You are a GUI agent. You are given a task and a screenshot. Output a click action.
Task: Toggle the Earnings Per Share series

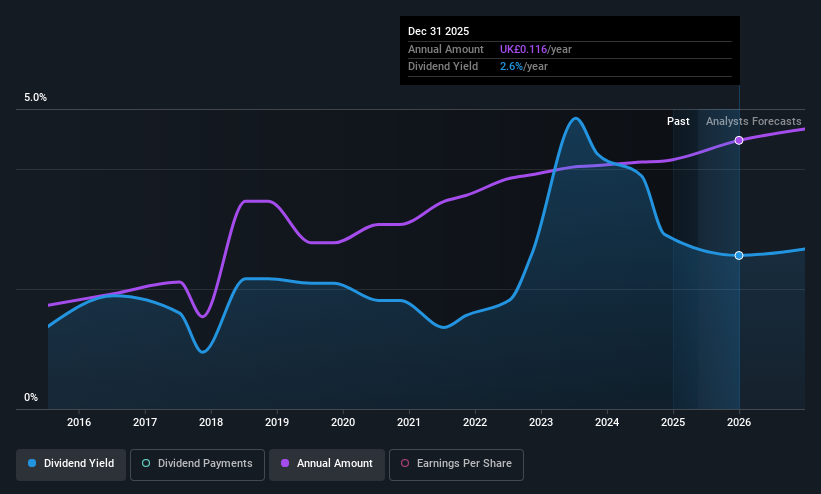pos(456,464)
